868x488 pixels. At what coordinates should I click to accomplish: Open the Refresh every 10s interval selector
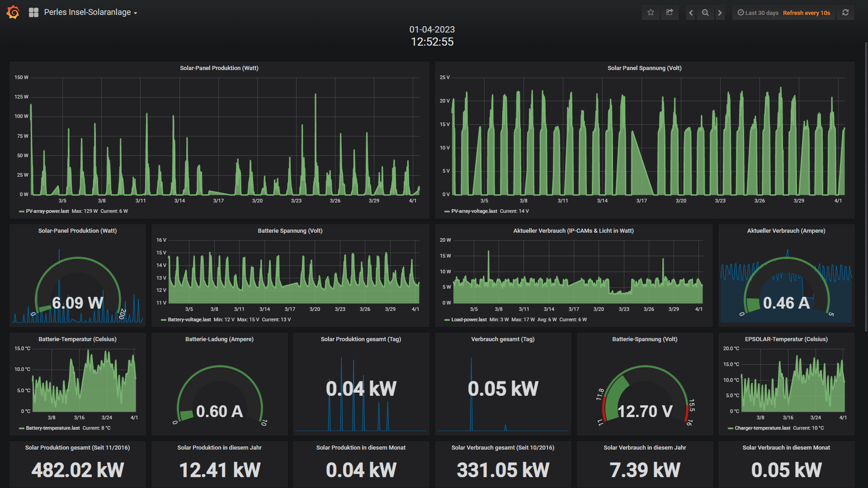(806, 13)
